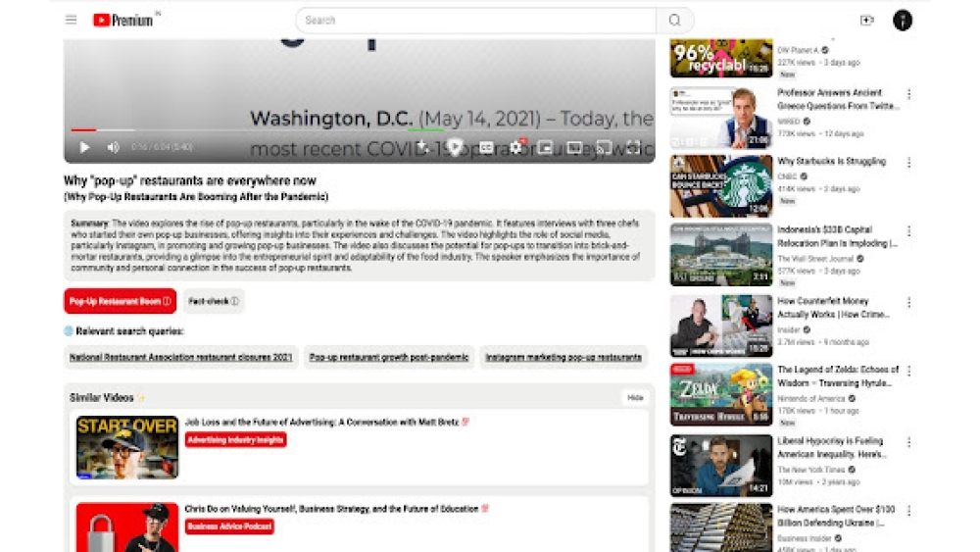Screen dimensions: 980x552
Task: Open How Counterfeit Money Actually Works video
Action: click(833, 308)
